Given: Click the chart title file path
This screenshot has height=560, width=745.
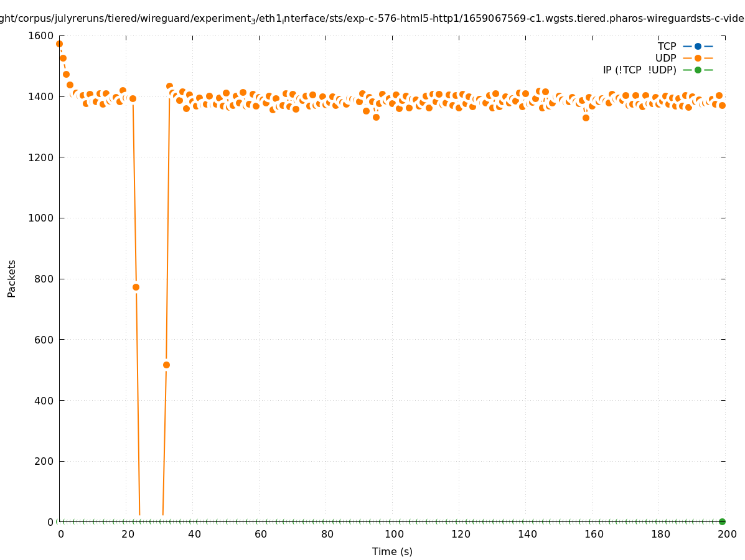Looking at the screenshot, I should tap(372, 19).
